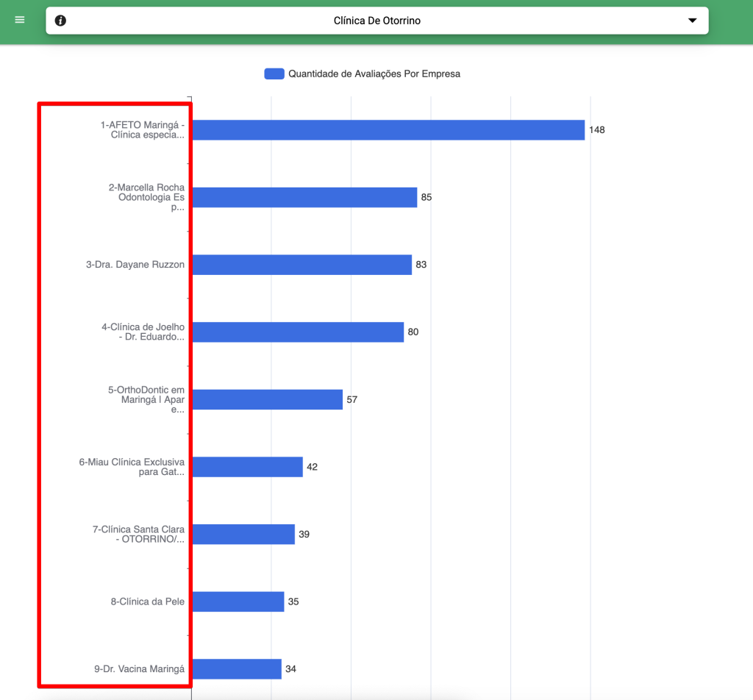The width and height of the screenshot is (753, 700).
Task: Click the info icon in selector
Action: point(60,21)
